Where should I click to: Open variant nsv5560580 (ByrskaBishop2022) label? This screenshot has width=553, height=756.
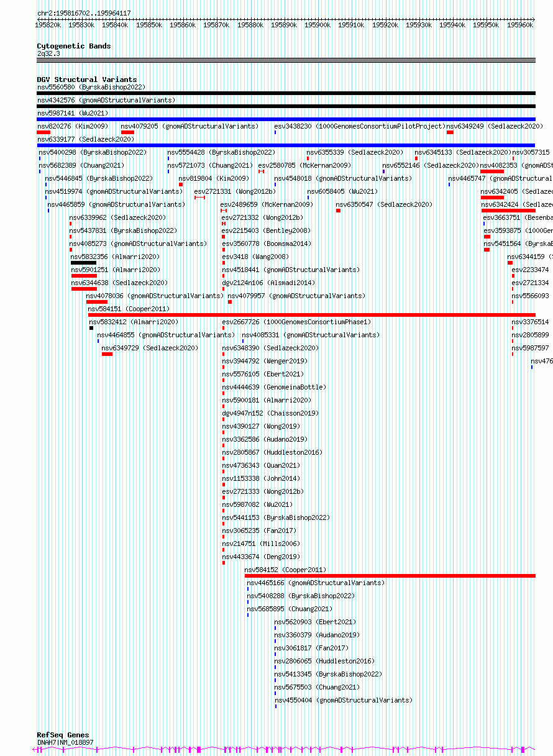click(91, 87)
